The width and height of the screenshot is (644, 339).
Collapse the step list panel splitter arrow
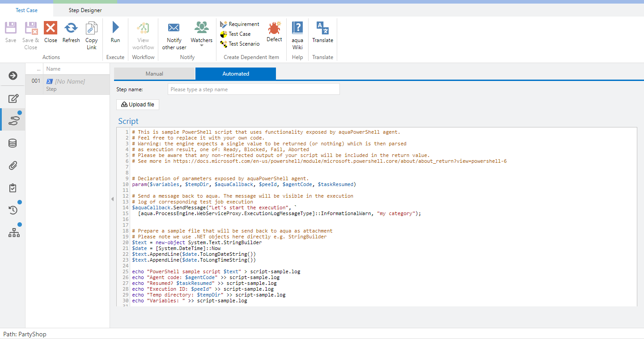112,199
